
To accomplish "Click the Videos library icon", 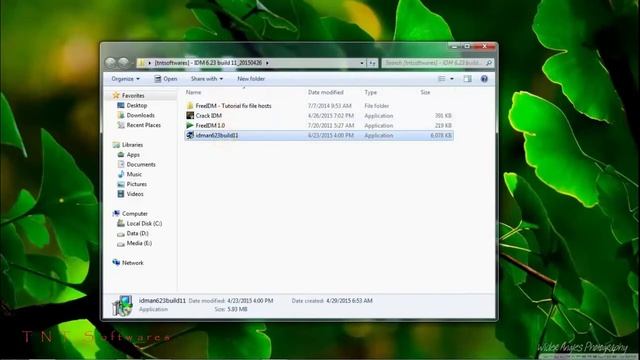I will [121, 194].
